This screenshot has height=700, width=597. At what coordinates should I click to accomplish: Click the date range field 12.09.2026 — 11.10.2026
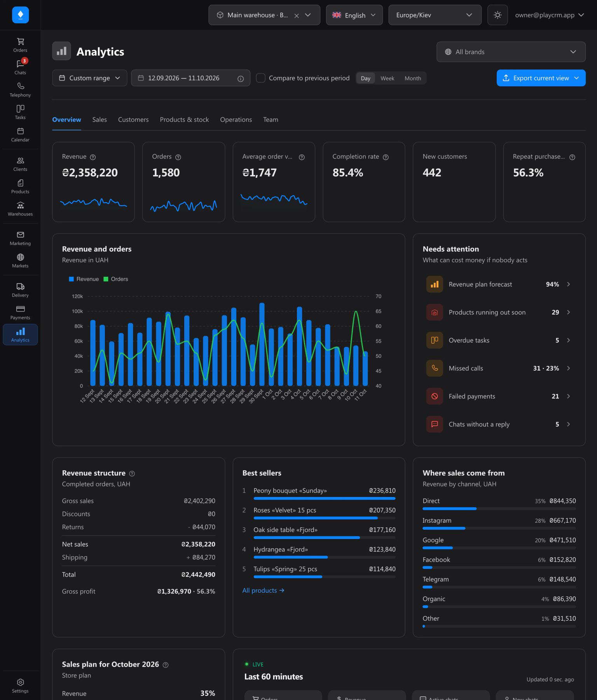pyautogui.click(x=191, y=78)
